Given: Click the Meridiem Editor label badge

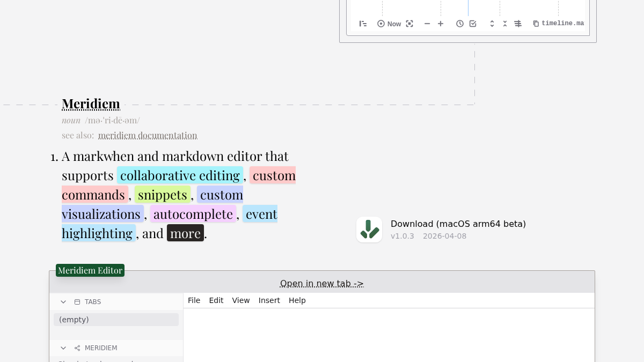Looking at the screenshot, I should (x=90, y=270).
